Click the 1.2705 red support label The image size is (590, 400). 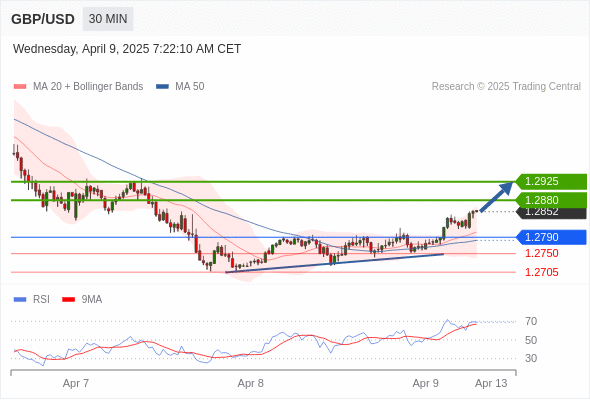541,272
